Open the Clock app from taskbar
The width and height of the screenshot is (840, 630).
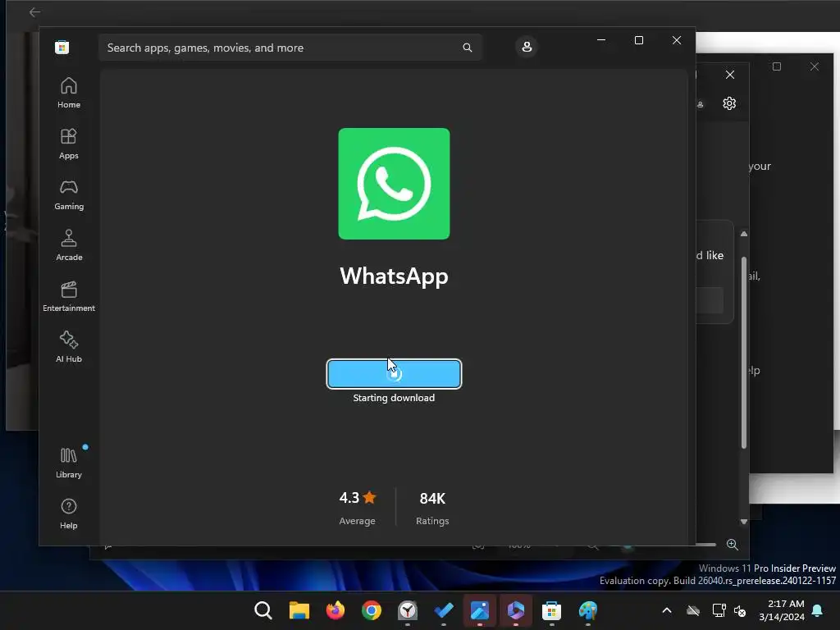(x=408, y=610)
